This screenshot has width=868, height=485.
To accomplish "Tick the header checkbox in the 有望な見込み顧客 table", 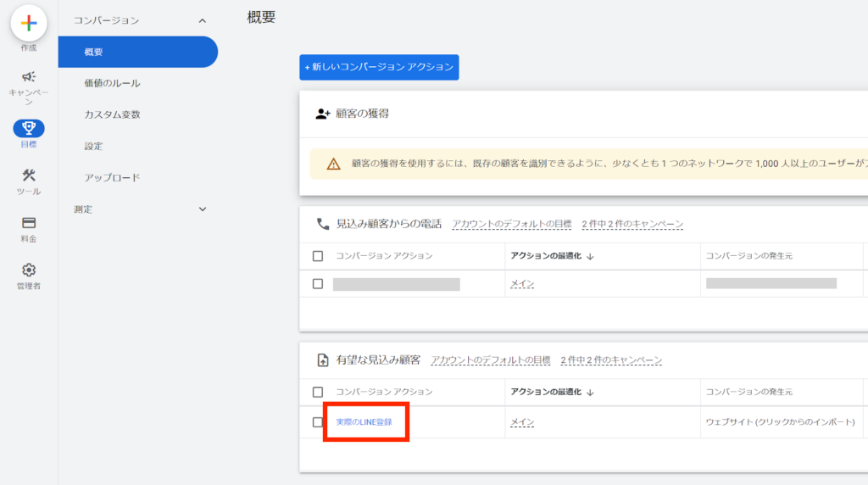I will (318, 393).
